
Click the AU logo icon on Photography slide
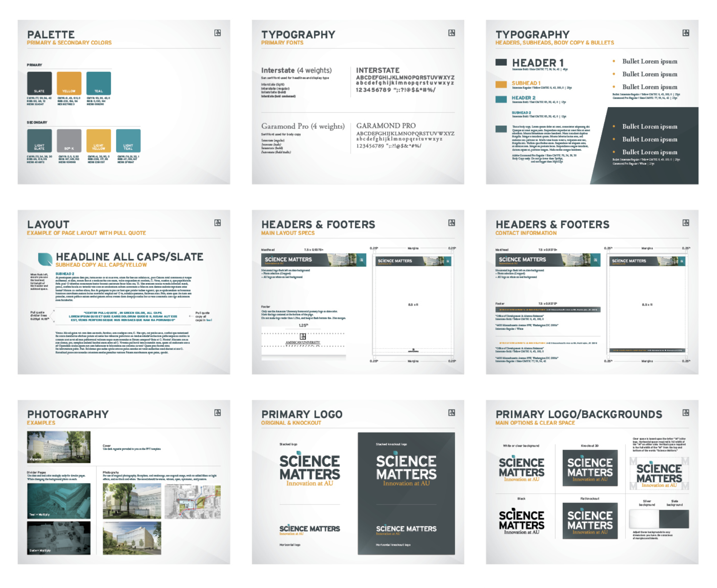pos(218,413)
